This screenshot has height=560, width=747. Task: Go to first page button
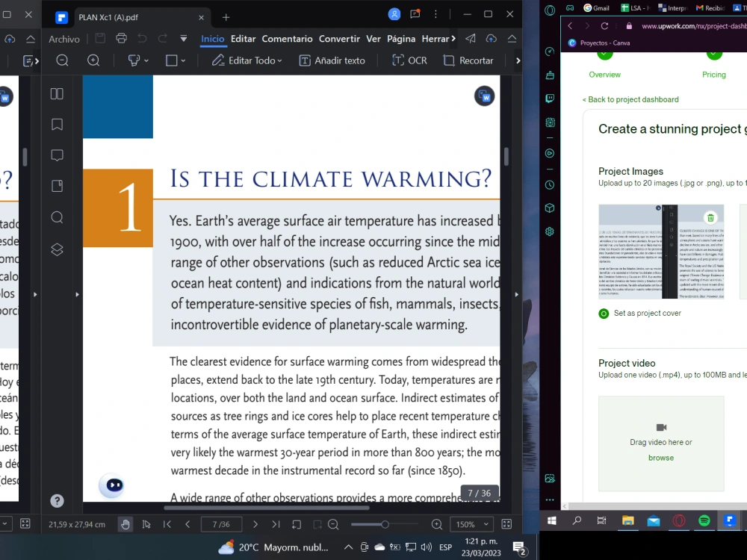(167, 525)
